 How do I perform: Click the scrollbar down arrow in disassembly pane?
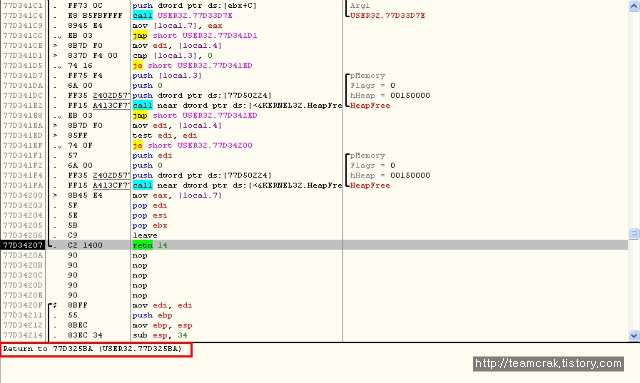click(634, 336)
